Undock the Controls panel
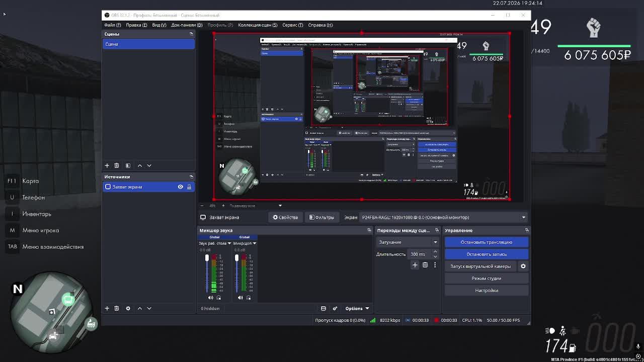This screenshot has height=362, width=644. coord(527,230)
